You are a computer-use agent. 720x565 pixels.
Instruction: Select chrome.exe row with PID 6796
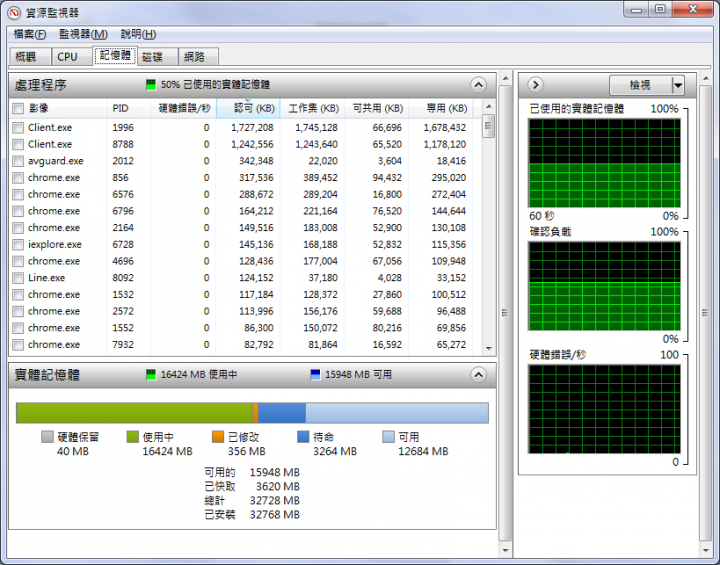click(x=245, y=211)
